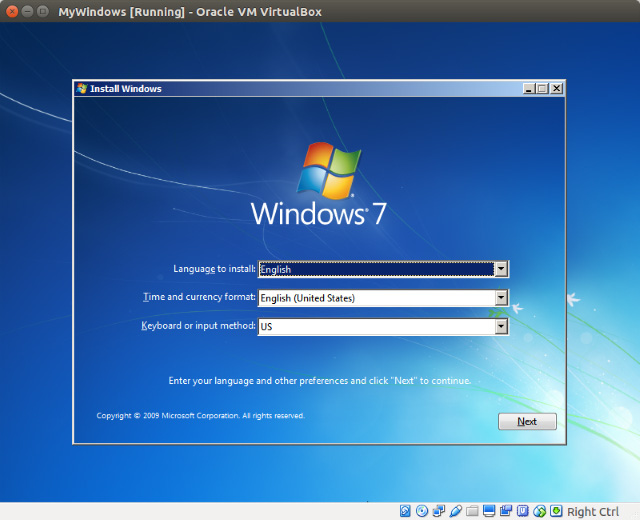Open the network adapter status icon
Image resolution: width=640 pixels, height=520 pixels.
click(439, 511)
